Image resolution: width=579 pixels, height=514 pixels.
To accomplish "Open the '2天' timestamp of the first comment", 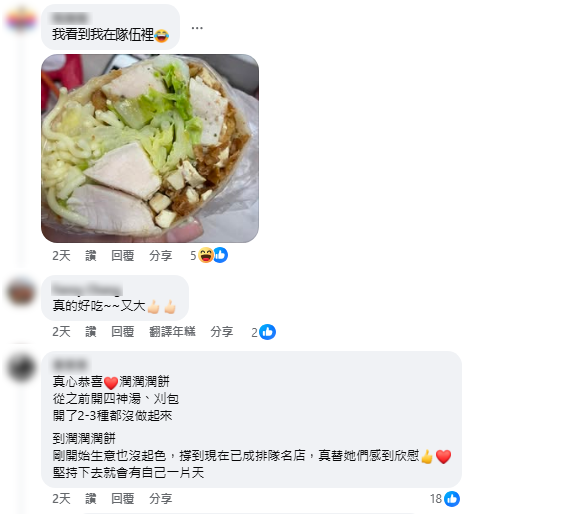I will point(61,256).
